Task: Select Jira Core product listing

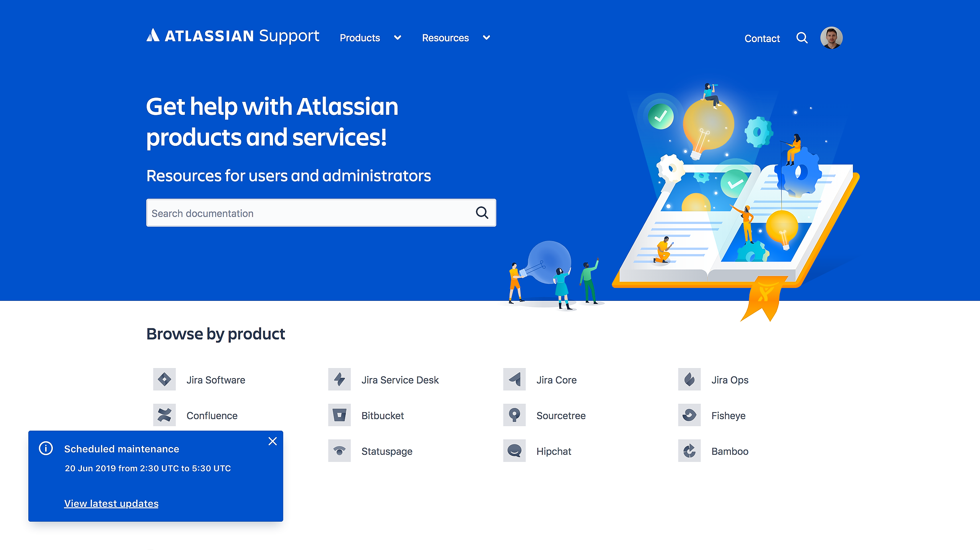Action: (x=557, y=379)
